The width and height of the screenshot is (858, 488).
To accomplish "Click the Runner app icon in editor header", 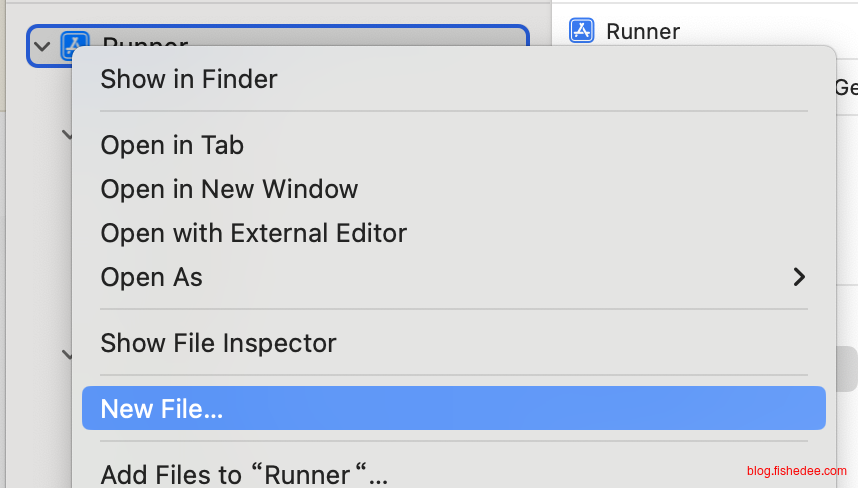I will coord(582,31).
